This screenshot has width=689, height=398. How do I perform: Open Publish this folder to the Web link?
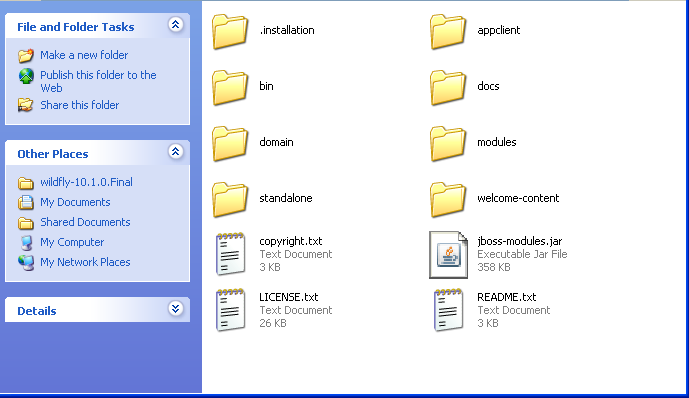tap(98, 81)
